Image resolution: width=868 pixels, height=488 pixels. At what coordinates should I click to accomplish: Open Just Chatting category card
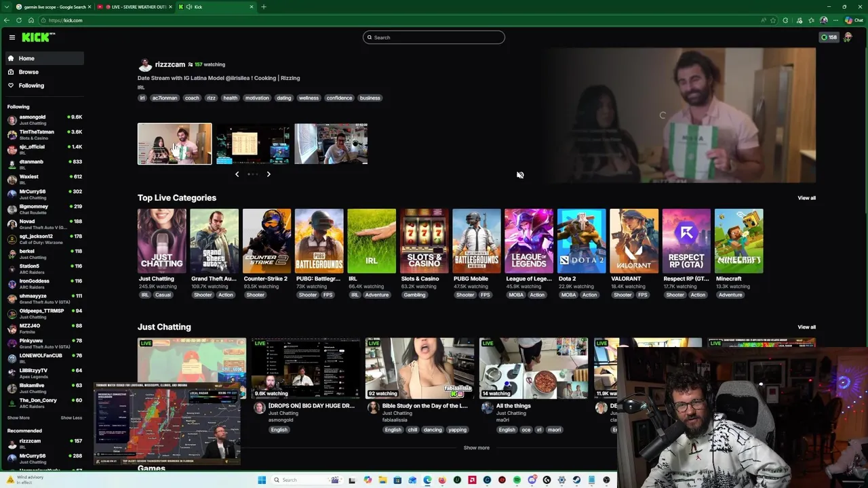click(x=161, y=241)
